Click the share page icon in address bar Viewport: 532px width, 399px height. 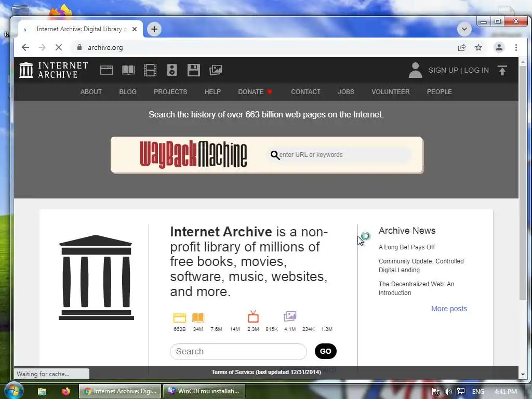(462, 47)
